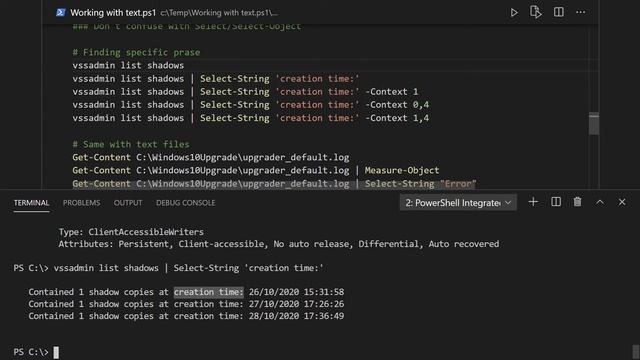This screenshot has width=640, height=360.
Task: Click the '# Same with text files' comment
Action: [x=131, y=144]
